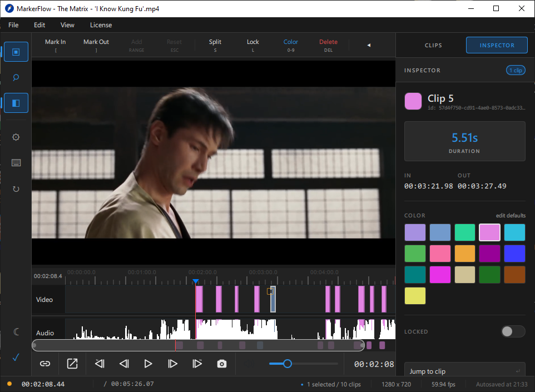Click the link chain icon
This screenshot has width=535, height=392.
pos(45,364)
